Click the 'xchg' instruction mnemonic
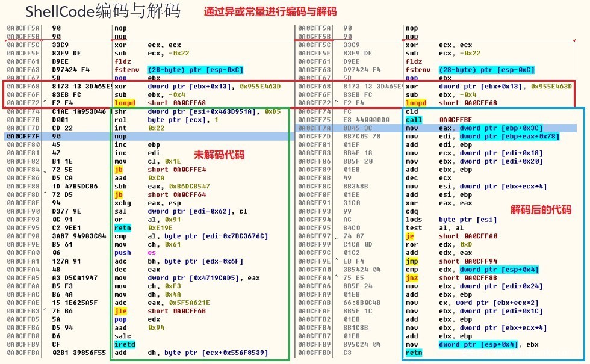This screenshot has height=364, width=590. coord(123,203)
